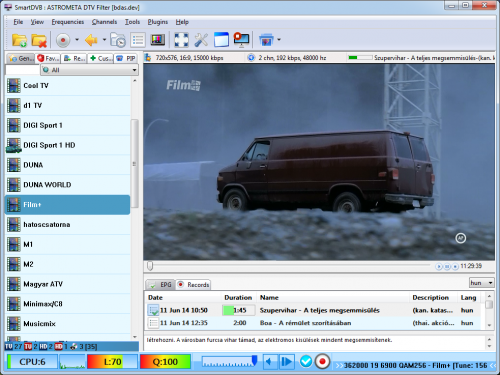
Task: Sort EPG by the Date column header
Action: 183,297
